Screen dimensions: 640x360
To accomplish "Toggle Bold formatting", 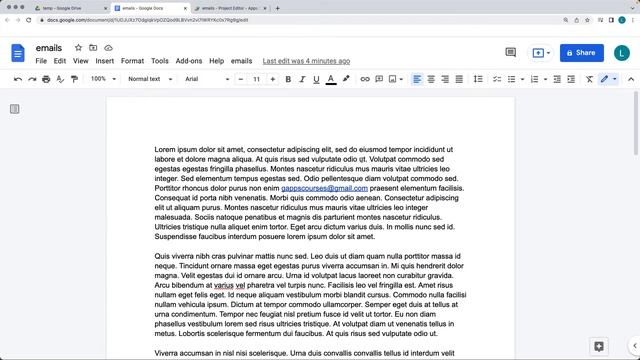I will (288, 79).
